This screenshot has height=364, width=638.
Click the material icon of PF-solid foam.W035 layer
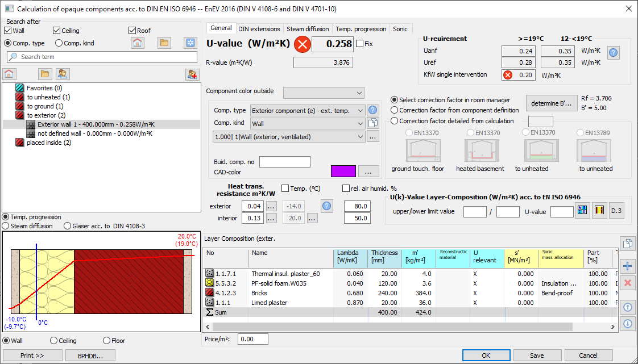tap(210, 283)
